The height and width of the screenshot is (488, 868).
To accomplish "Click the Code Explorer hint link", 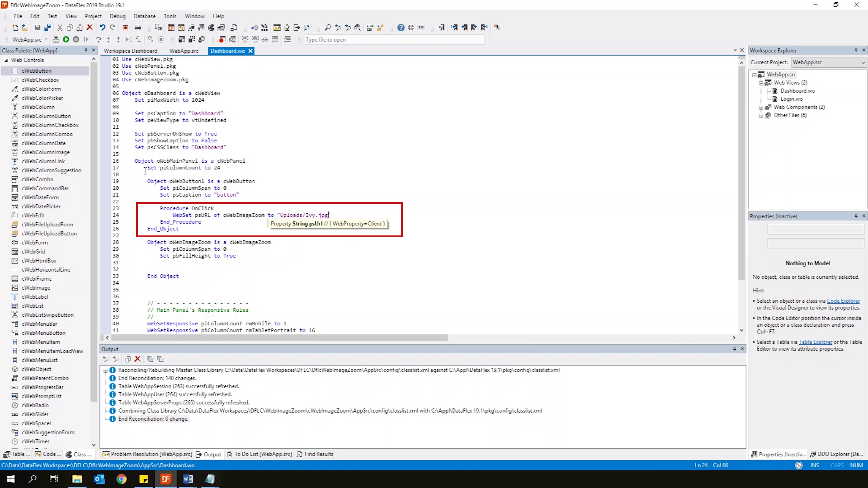I will click(843, 301).
